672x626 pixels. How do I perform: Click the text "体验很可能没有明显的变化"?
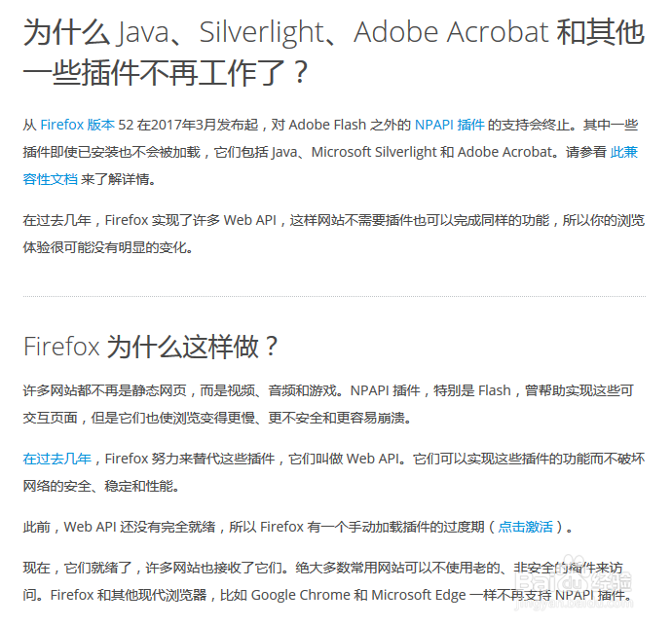click(108, 247)
